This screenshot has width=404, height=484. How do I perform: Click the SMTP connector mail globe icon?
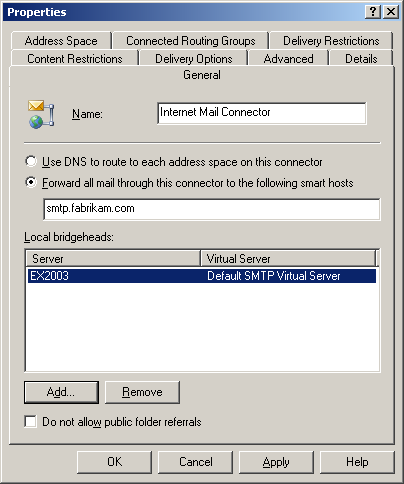pos(41,114)
